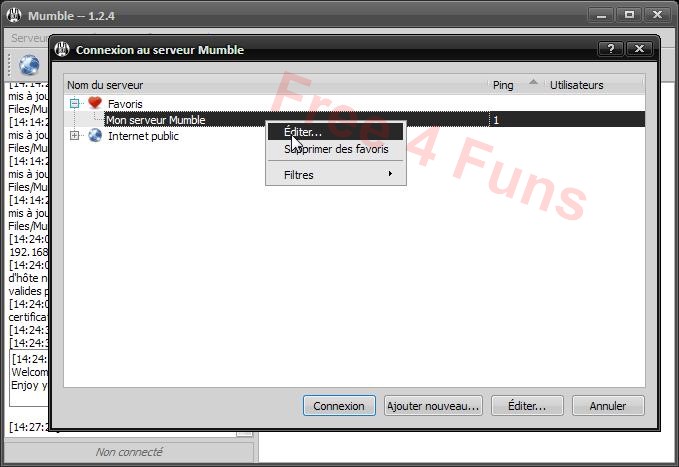This screenshot has width=679, height=467.
Task: Choose Éditer... in the context menu
Action: [x=336, y=132]
